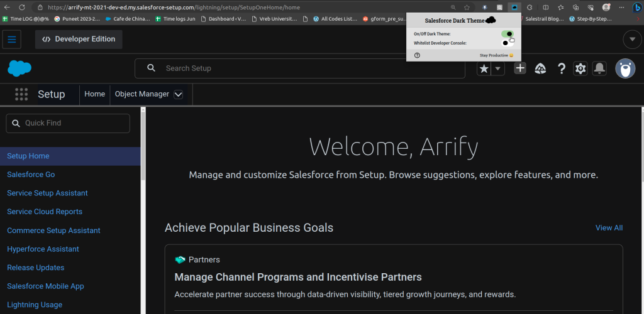Open the hamburger menu icon beside Developer Edition
The image size is (644, 314).
(11, 40)
